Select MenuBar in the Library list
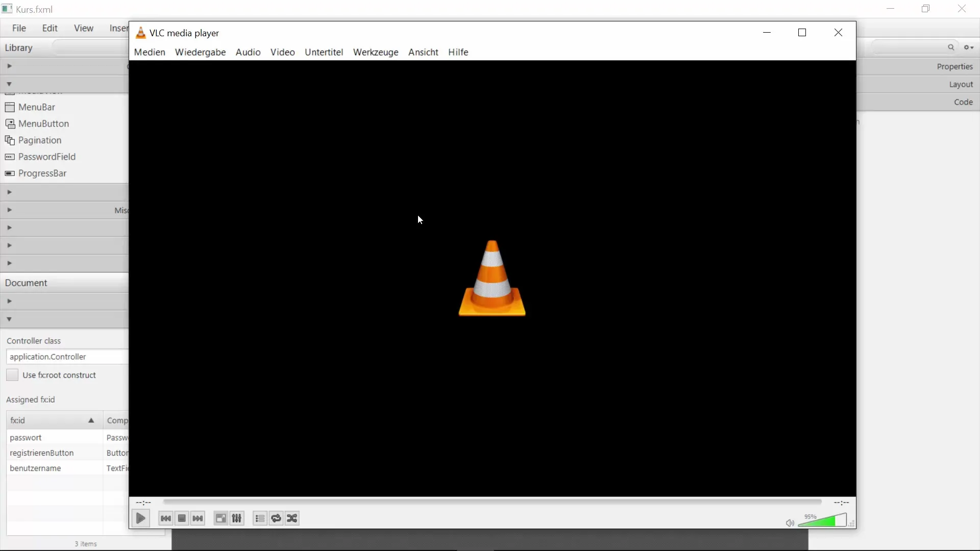Viewport: 980px width, 551px height. coord(64,107)
